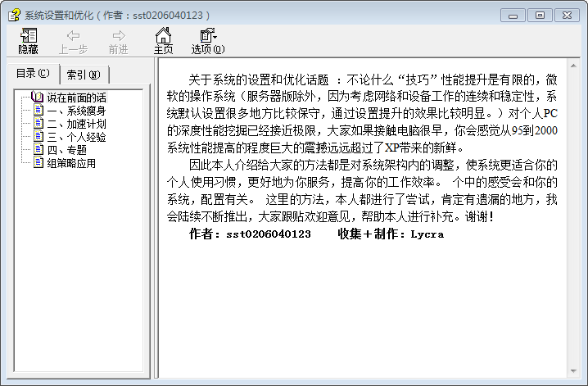The height and width of the screenshot is (386, 588).
Task: Maximize the help viewer window
Action: pyautogui.click(x=539, y=15)
